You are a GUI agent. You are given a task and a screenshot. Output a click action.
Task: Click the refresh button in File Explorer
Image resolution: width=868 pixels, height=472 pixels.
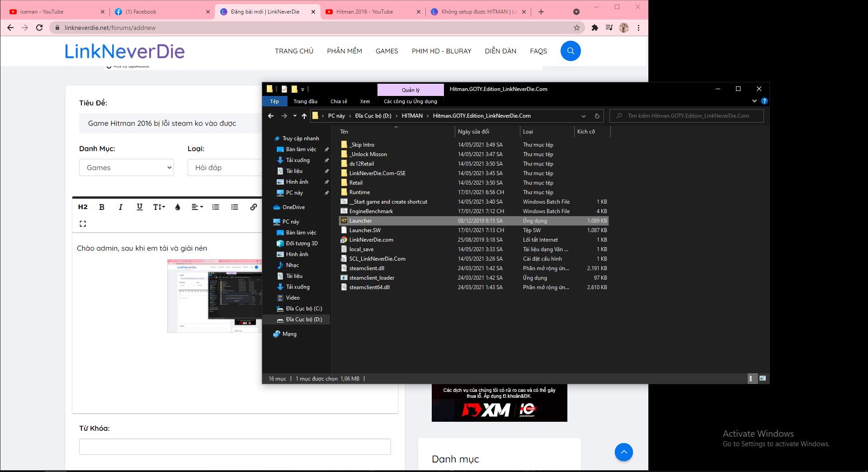click(597, 116)
